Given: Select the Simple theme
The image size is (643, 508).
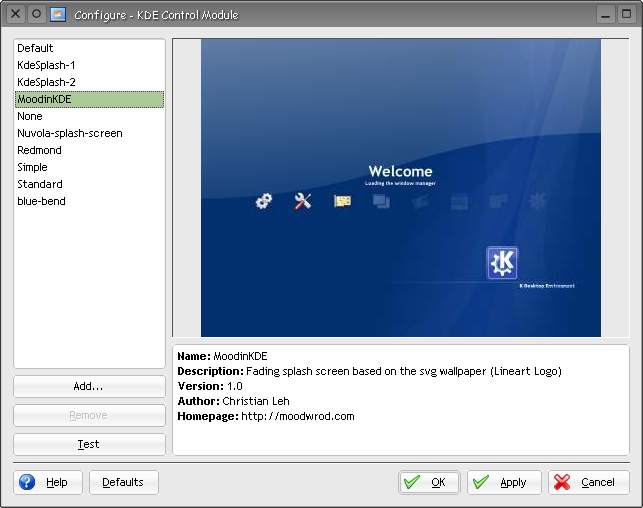Looking at the screenshot, I should click(x=89, y=167).
